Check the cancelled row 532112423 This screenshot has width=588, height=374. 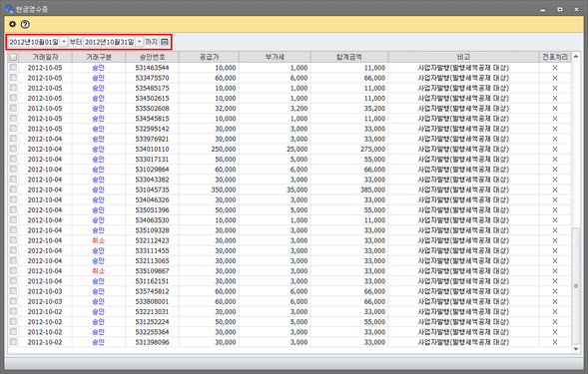(13, 240)
